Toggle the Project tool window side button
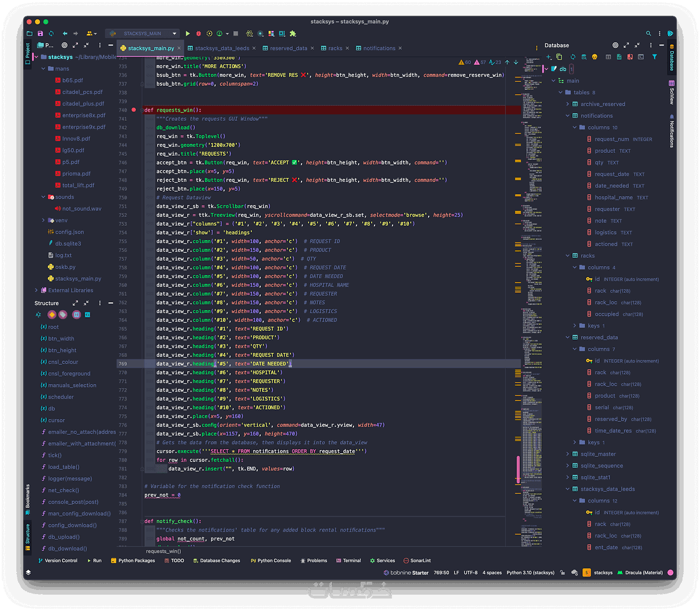700x611 pixels. click(x=27, y=54)
